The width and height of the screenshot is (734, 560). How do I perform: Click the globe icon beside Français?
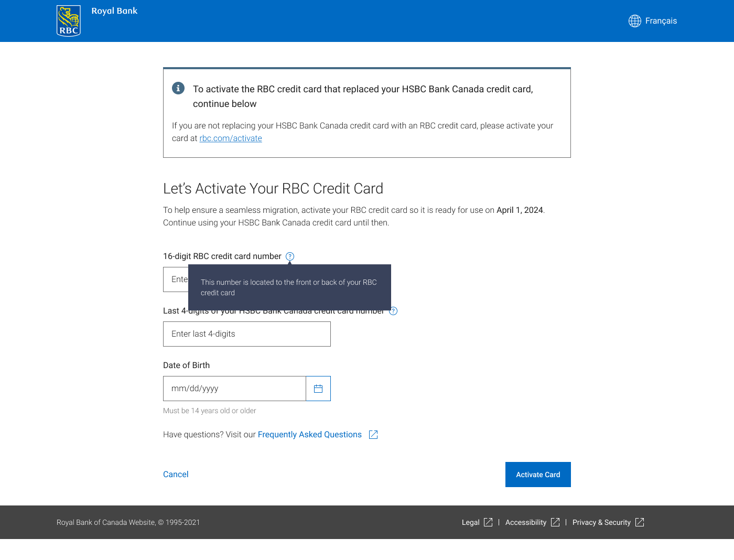click(x=635, y=21)
